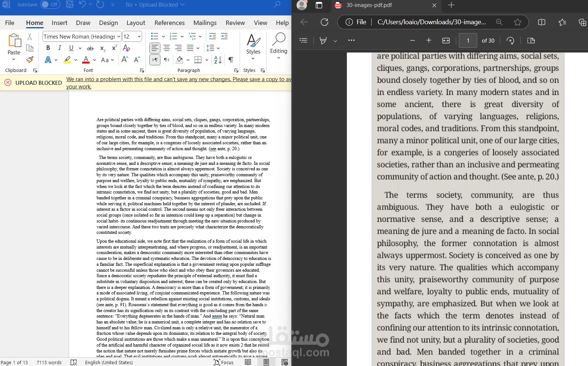588x366 pixels.
Task: Toggle left-to-right text direction
Action: (155, 59)
